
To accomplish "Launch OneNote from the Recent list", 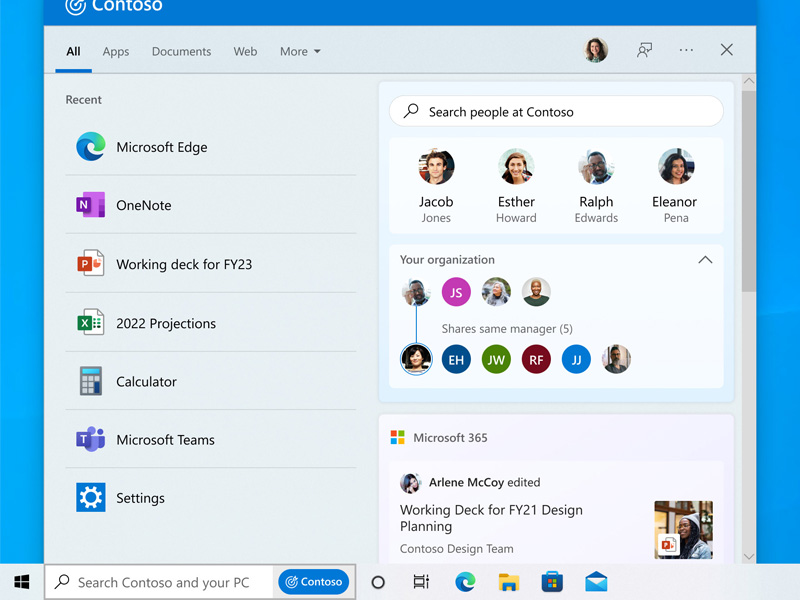I will (x=211, y=205).
